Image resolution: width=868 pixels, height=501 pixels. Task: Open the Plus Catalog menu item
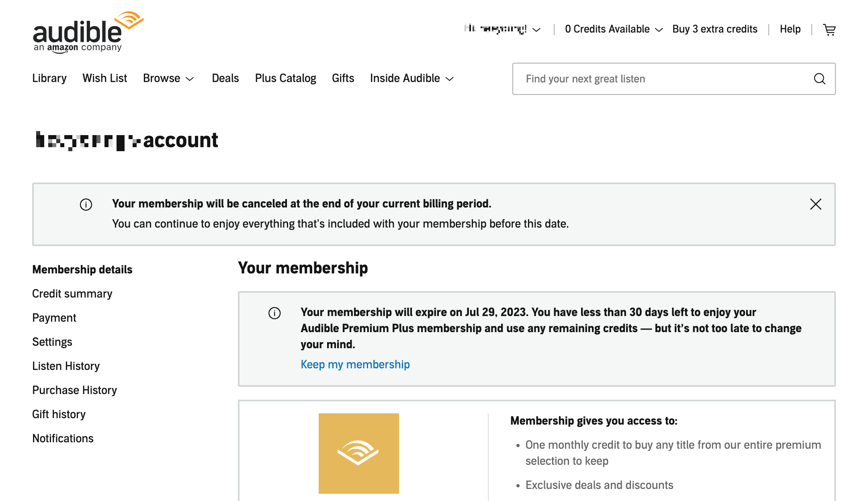285,78
